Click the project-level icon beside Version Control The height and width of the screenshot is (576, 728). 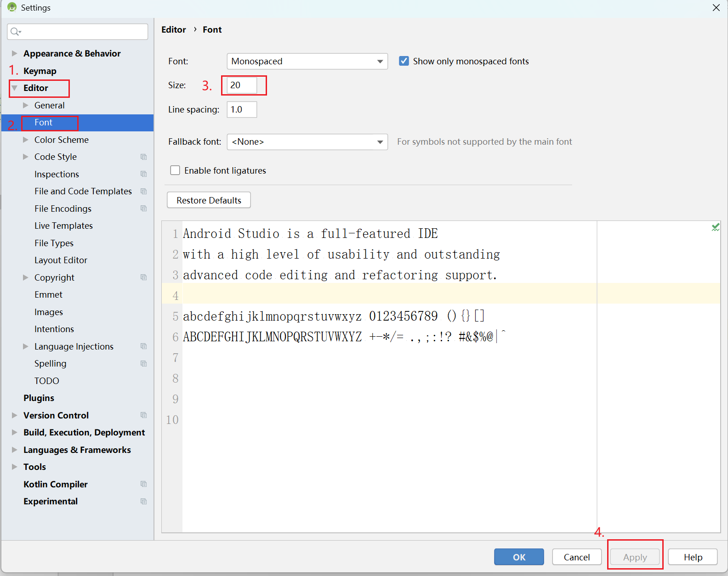(x=144, y=415)
